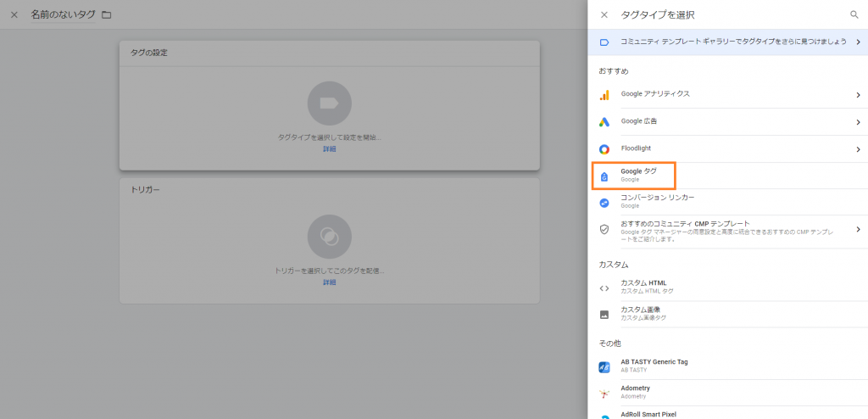Edit the tag name 名前のないタグ

coord(63,15)
